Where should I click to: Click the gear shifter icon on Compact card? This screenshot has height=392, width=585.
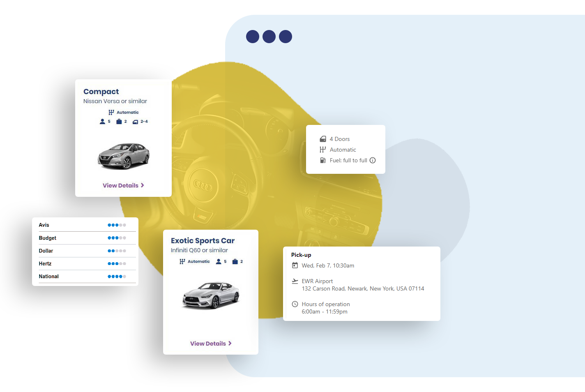(111, 112)
